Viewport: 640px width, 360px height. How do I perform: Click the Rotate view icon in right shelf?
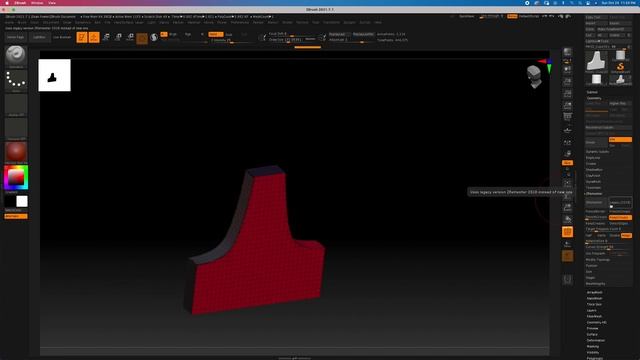pos(567,220)
